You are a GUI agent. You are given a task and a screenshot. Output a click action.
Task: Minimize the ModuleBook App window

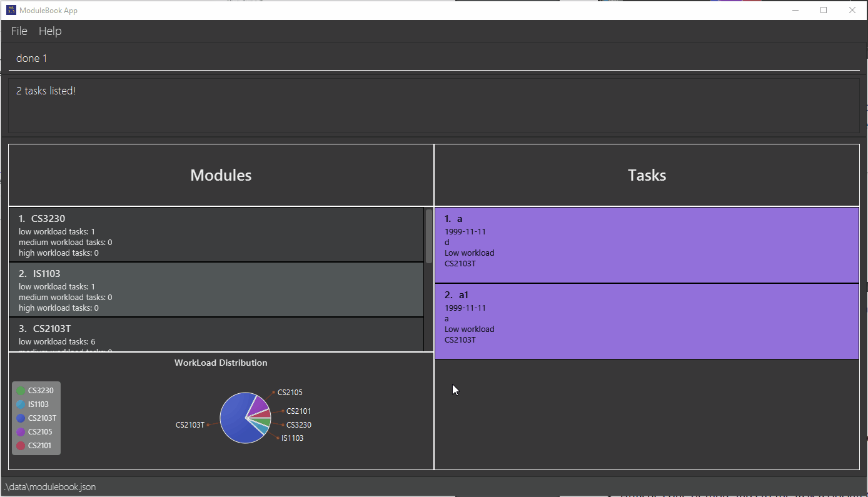[x=795, y=10]
